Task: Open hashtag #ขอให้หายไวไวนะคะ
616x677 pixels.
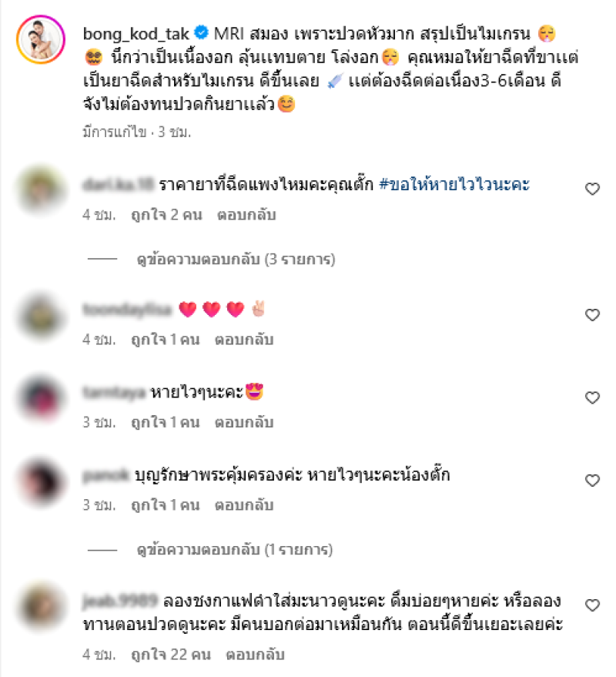Action: point(454,185)
